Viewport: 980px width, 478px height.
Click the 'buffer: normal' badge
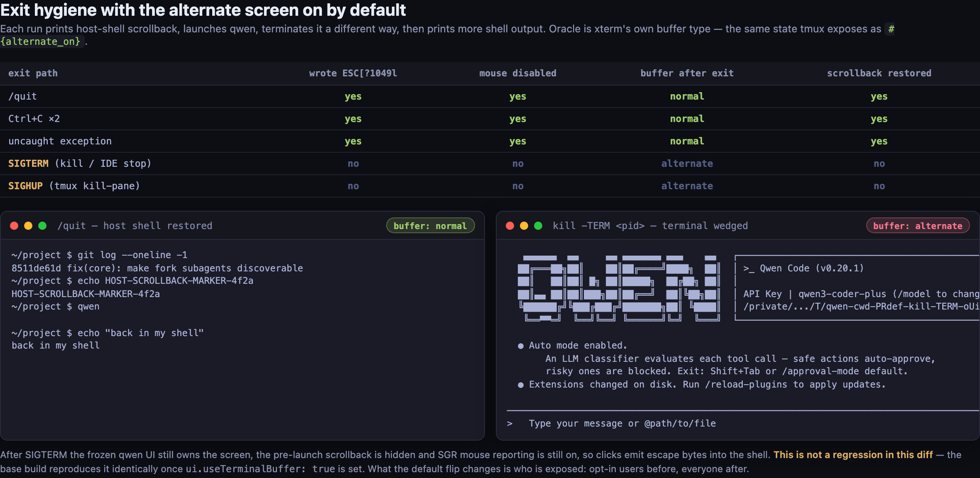click(x=430, y=226)
